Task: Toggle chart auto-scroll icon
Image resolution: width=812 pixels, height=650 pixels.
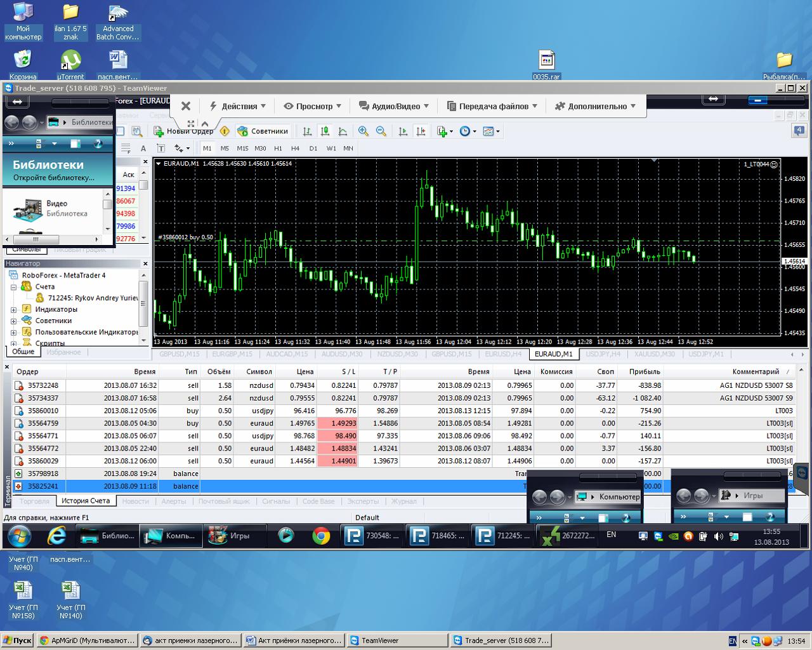Action: (403, 131)
